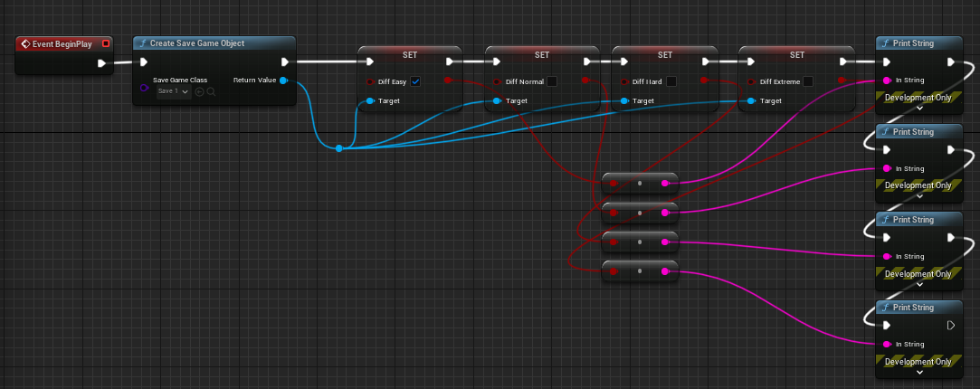The width and height of the screenshot is (980, 389).
Task: Click the red output pin of Diff Hard SET
Action: pyautogui.click(x=704, y=80)
